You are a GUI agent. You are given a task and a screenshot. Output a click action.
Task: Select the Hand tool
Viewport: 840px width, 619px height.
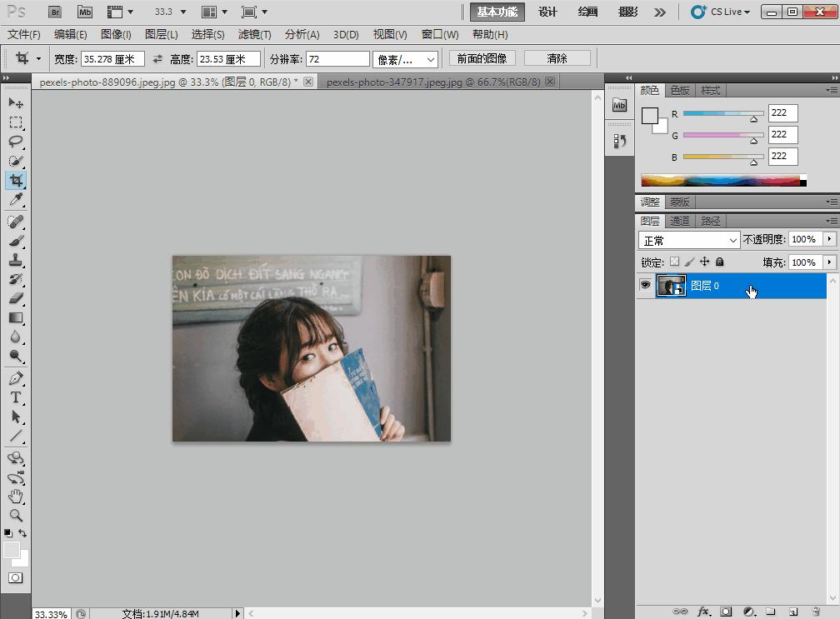(16, 496)
